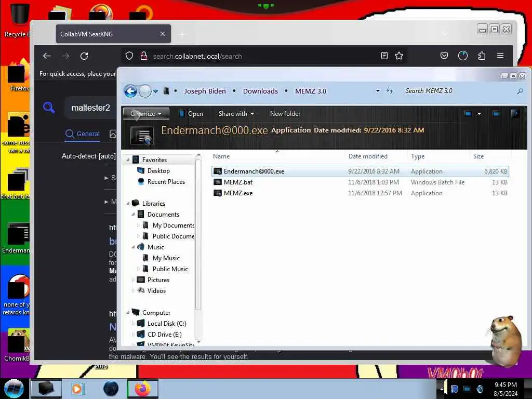Image resolution: width=532 pixels, height=399 pixels.
Task: Click the MEMZ.bat file icon
Action: 218,182
